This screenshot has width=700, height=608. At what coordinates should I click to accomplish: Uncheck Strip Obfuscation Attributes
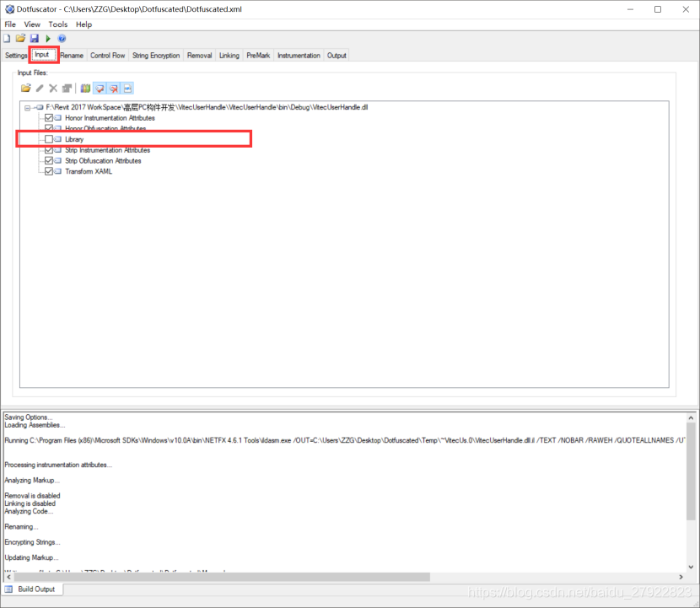[49, 161]
